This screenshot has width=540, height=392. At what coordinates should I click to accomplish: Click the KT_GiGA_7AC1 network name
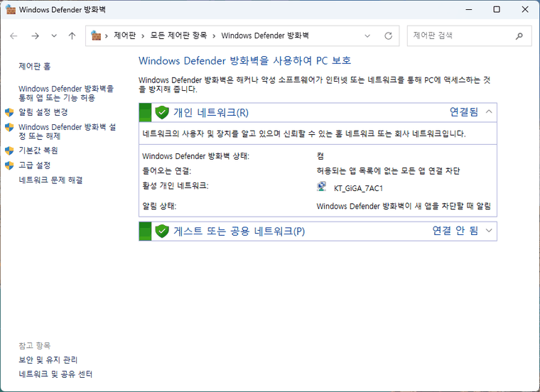click(358, 188)
